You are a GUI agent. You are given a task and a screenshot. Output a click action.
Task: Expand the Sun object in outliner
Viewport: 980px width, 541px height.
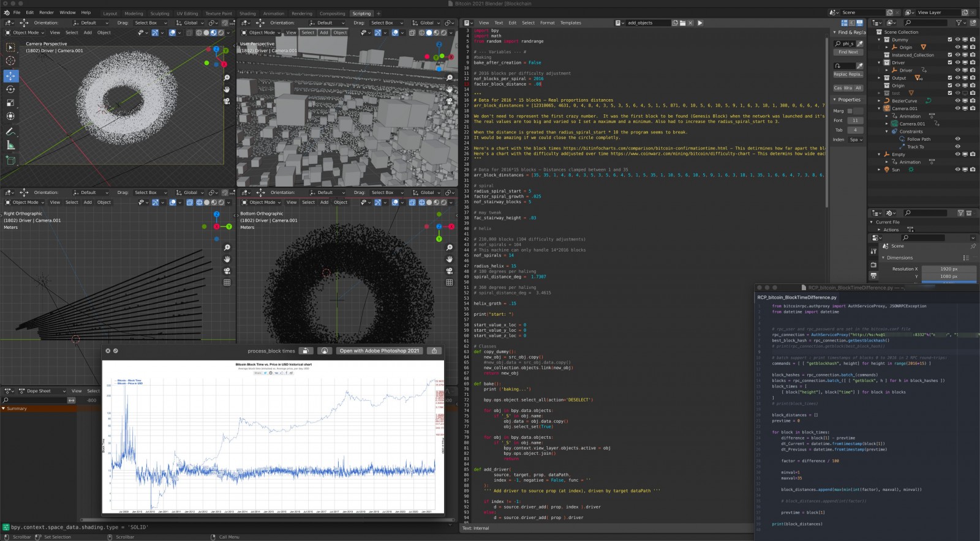coord(879,170)
